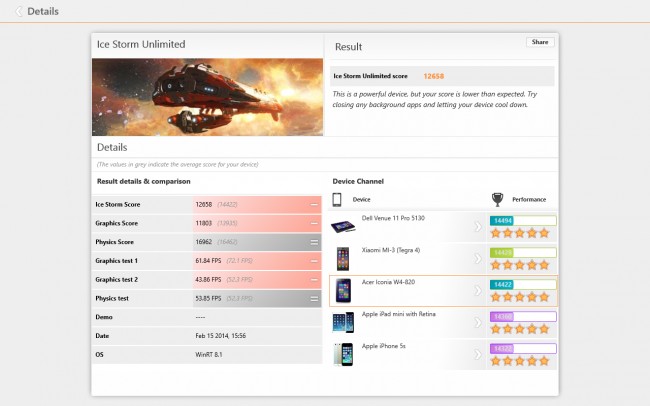Click the Dell Venue star rating
The height and width of the screenshot is (406, 650).
pos(520,233)
